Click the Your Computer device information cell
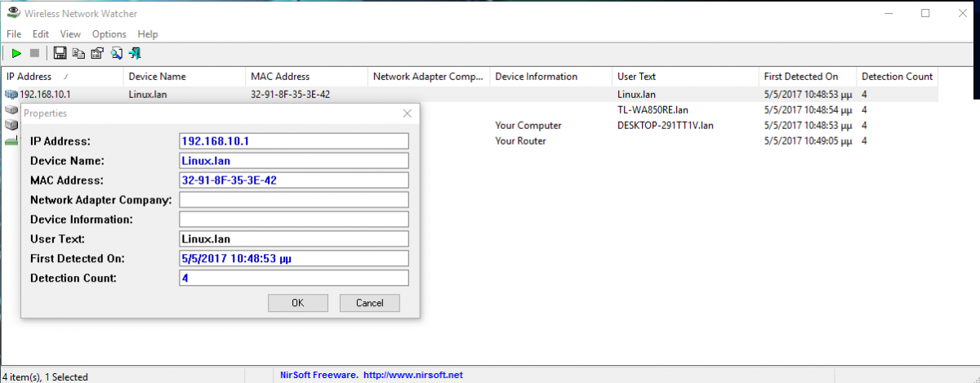 [x=528, y=126]
